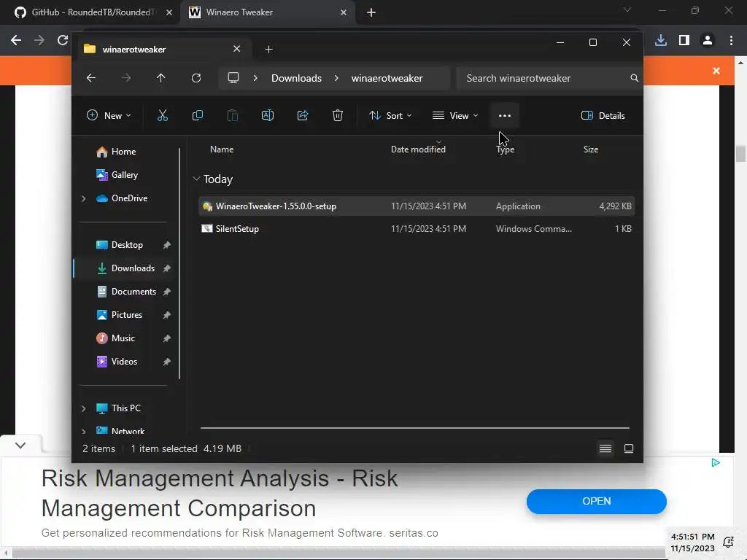
Task: Collapse the Today group
Action: click(196, 179)
